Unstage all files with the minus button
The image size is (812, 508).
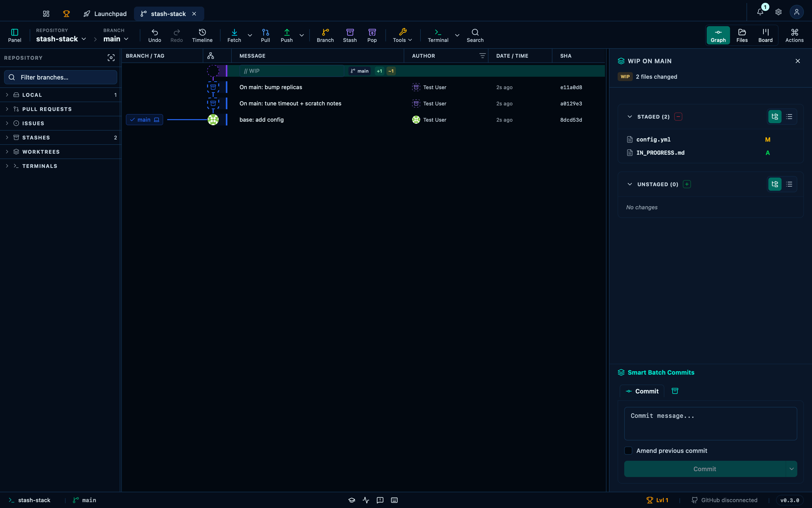(x=678, y=117)
